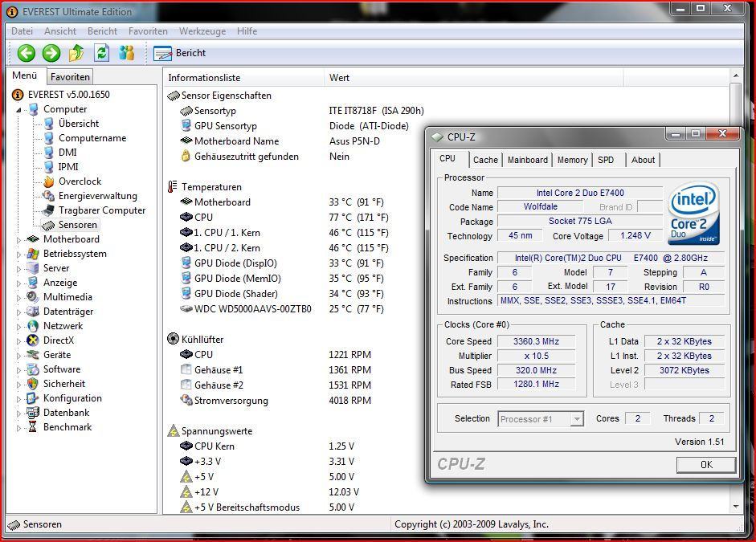The height and width of the screenshot is (542, 756).
Task: Click the green Forward arrow toolbar icon
Action: [51, 53]
